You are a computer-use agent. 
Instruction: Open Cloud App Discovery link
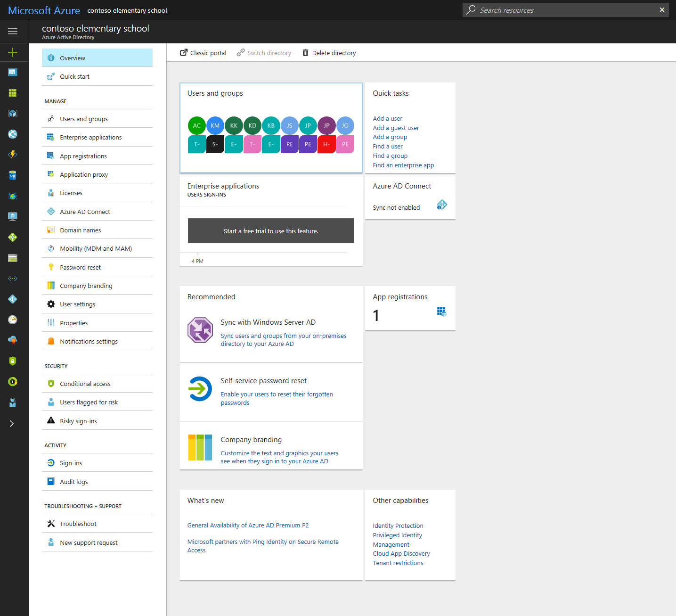[401, 553]
